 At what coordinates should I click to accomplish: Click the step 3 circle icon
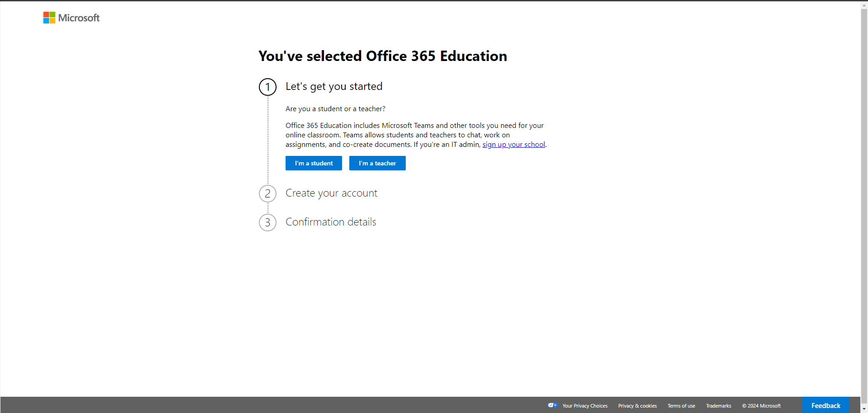pos(267,222)
